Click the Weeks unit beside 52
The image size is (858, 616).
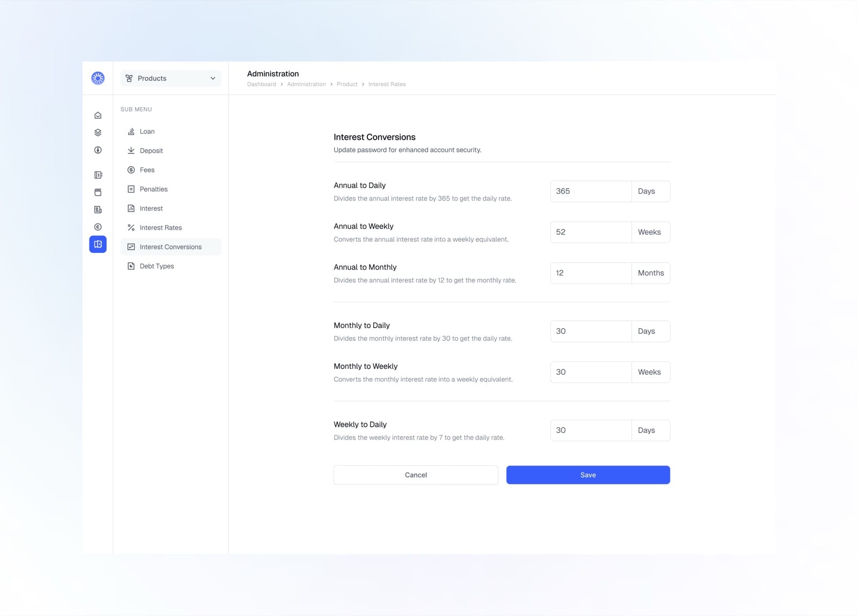[649, 232]
